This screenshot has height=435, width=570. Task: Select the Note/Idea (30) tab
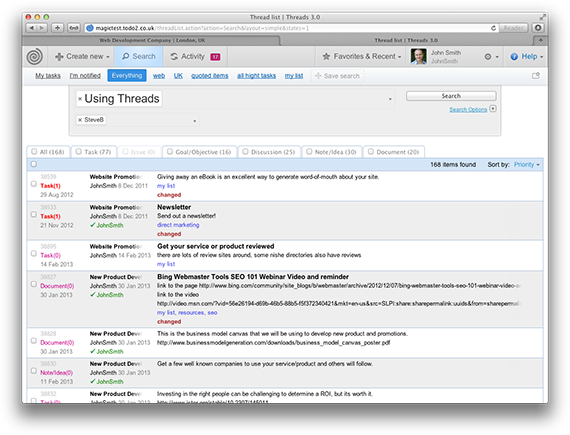click(x=332, y=152)
